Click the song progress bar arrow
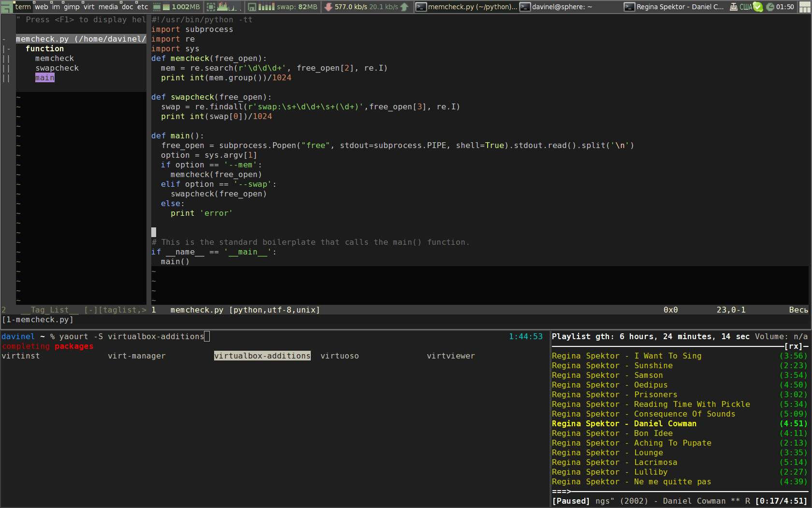 tap(562, 492)
